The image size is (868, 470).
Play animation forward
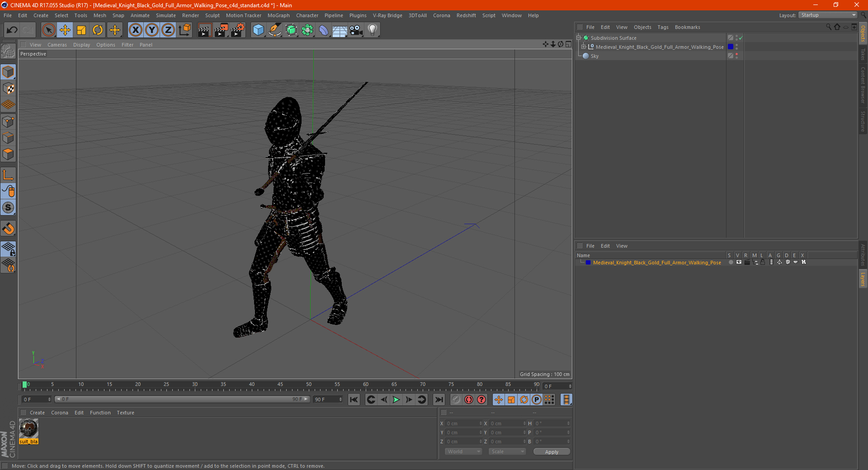396,399
